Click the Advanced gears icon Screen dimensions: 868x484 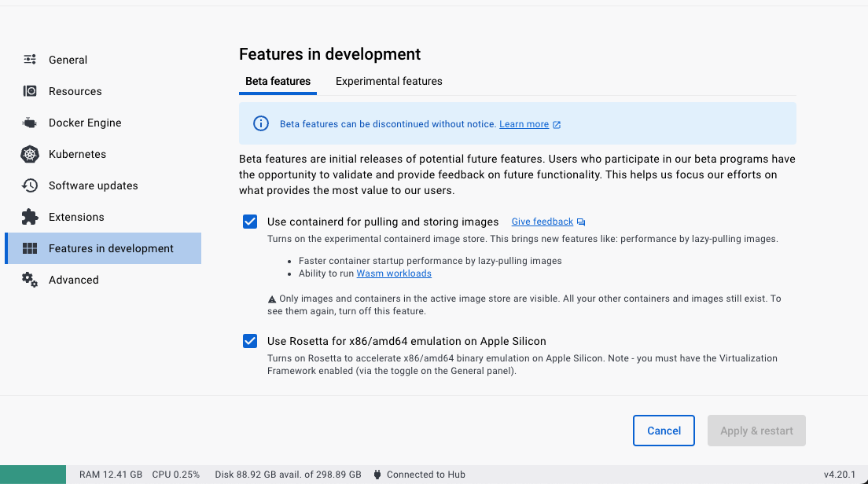(30, 280)
